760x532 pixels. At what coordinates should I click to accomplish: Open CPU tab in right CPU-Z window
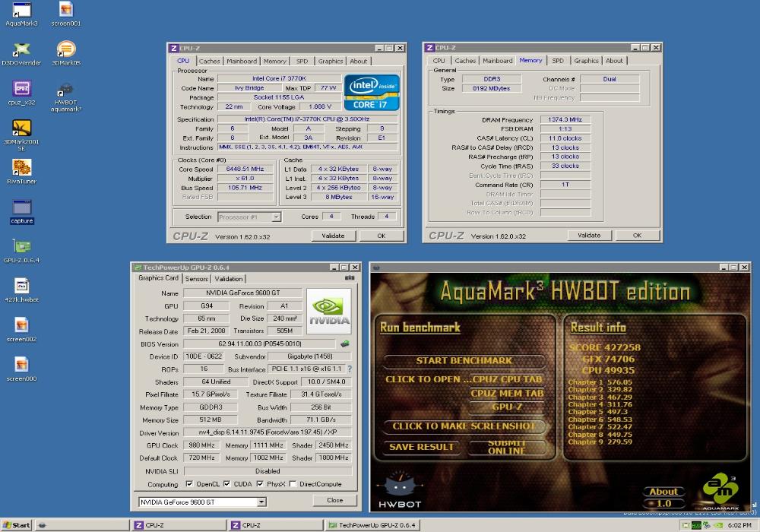coord(439,61)
